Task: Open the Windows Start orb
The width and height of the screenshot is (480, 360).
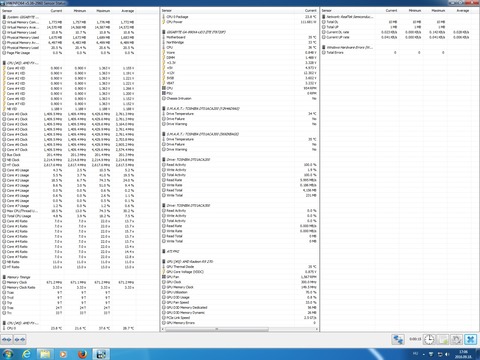Action: coord(7,354)
